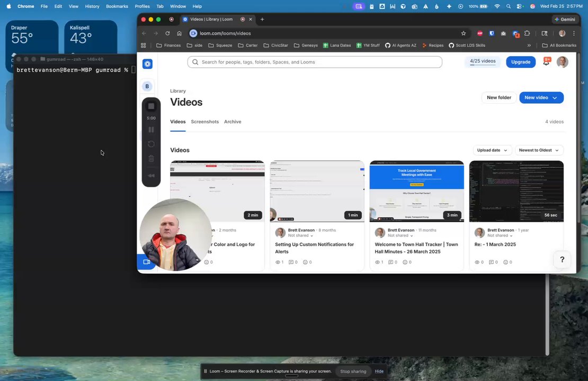Stop the Loom recording with the square button
The height and width of the screenshot is (381, 588).
[151, 106]
